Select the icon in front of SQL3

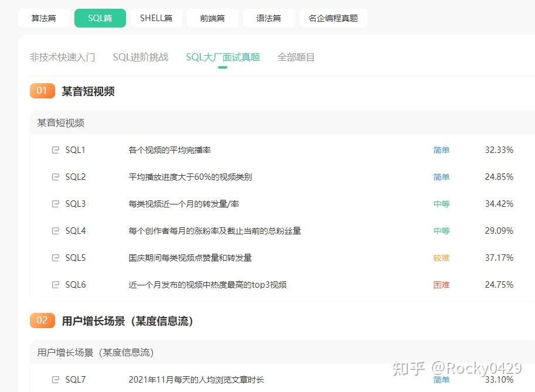pyautogui.click(x=55, y=204)
